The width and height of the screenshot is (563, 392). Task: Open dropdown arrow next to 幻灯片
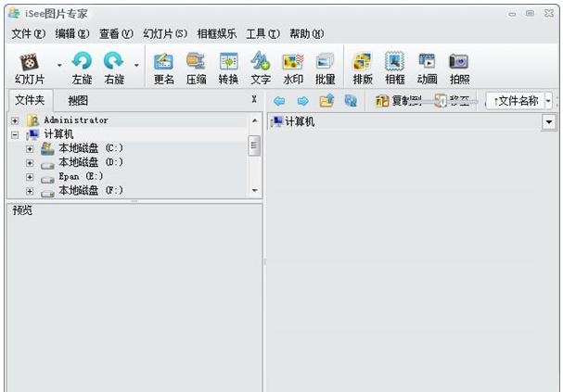click(x=59, y=65)
